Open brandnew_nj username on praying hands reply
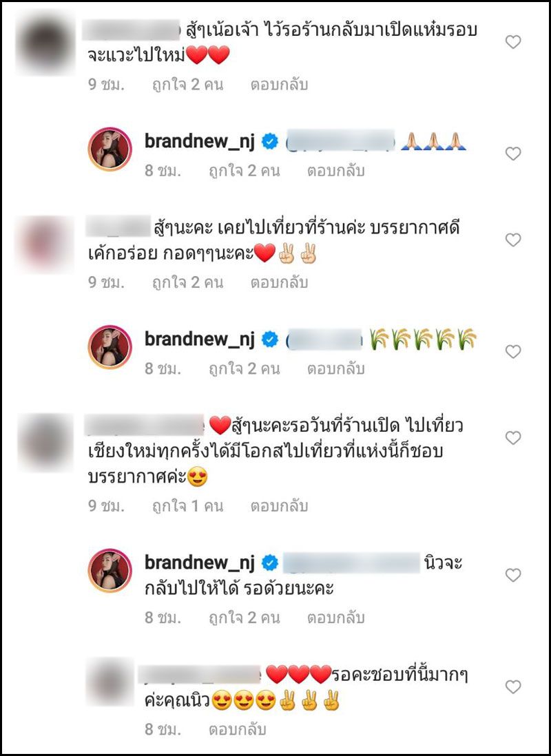The width and height of the screenshot is (551, 756). [200, 142]
